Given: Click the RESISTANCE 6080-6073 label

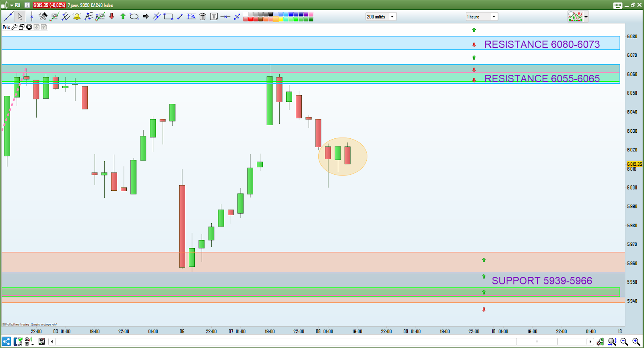Looking at the screenshot, I should [542, 44].
